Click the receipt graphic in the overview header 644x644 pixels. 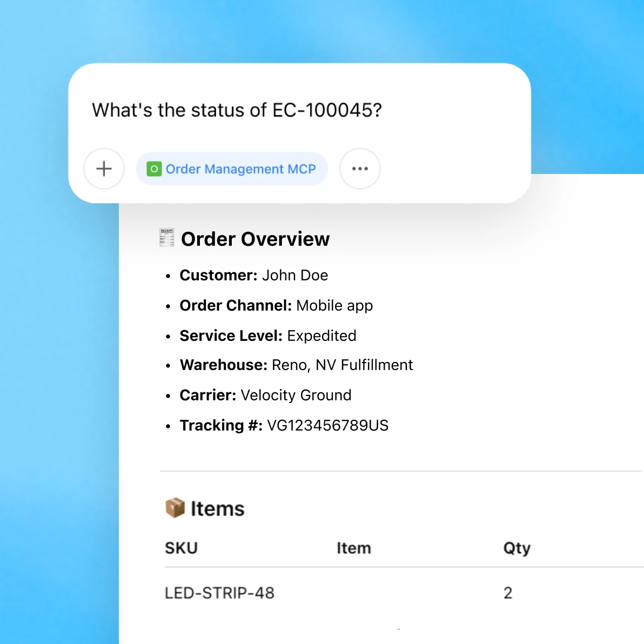(166, 237)
